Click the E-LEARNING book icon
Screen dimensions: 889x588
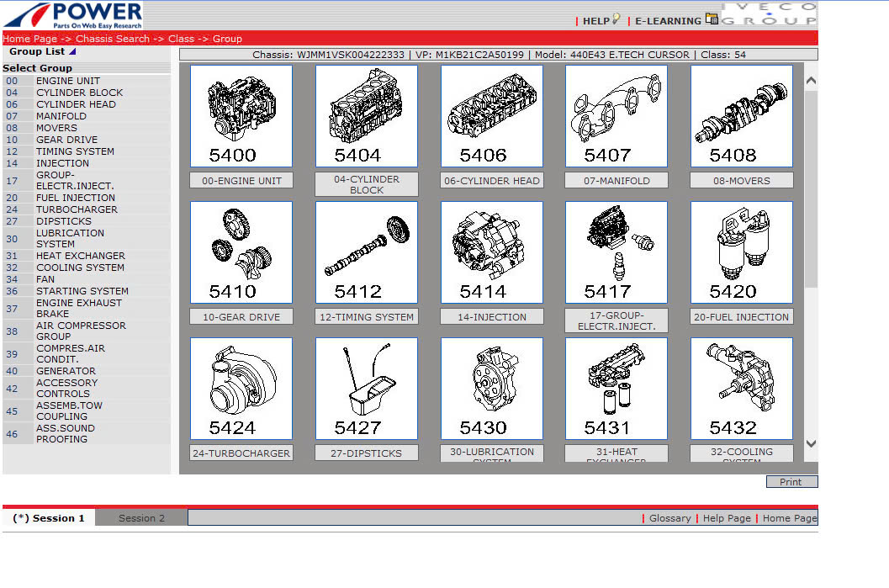[712, 19]
